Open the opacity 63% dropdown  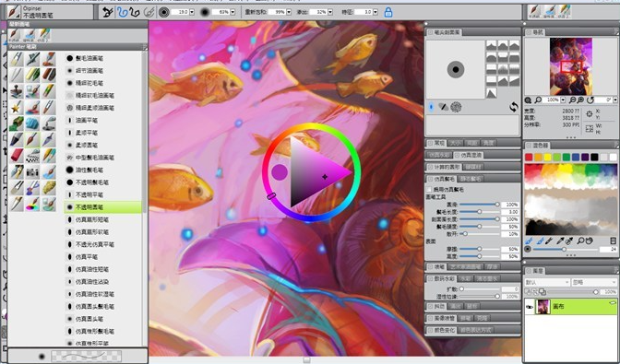pyautogui.click(x=232, y=12)
